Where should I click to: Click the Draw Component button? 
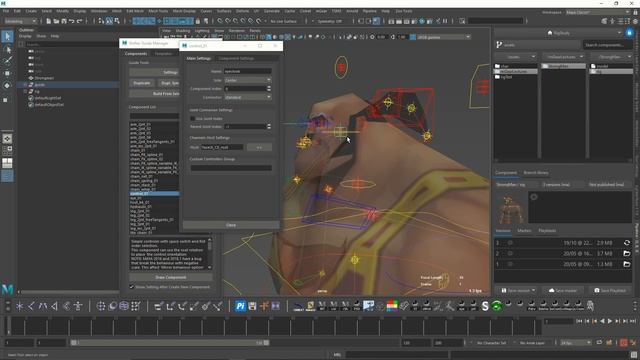(x=171, y=277)
